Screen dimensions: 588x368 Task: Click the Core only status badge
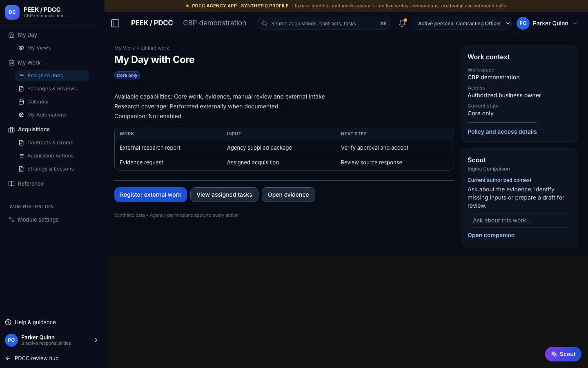coord(127,75)
